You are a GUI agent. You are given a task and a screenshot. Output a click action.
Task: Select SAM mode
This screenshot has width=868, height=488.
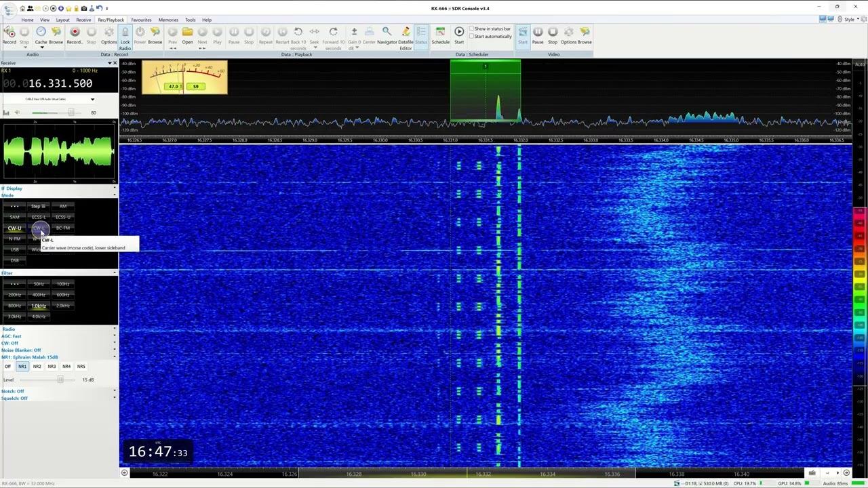pos(14,217)
